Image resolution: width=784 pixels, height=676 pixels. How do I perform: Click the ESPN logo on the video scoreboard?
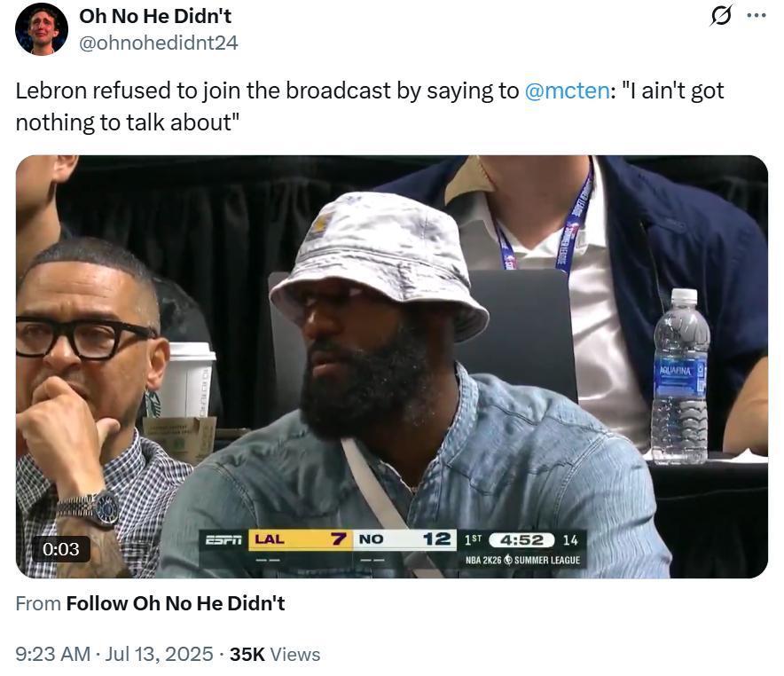click(223, 540)
